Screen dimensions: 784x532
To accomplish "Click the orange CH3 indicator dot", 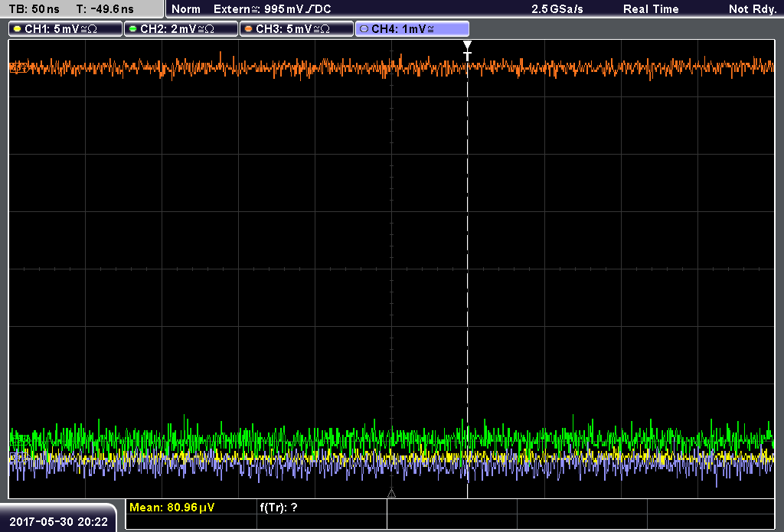I will (x=248, y=29).
